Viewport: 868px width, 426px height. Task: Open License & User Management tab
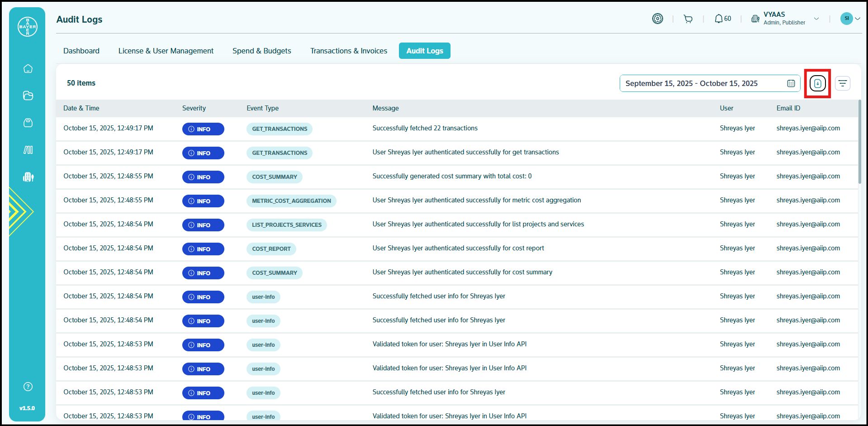click(x=166, y=51)
